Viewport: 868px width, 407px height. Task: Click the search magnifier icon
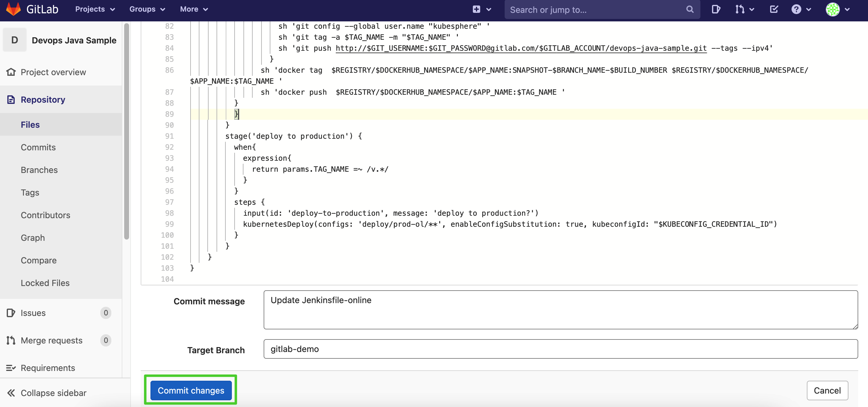tap(690, 9)
